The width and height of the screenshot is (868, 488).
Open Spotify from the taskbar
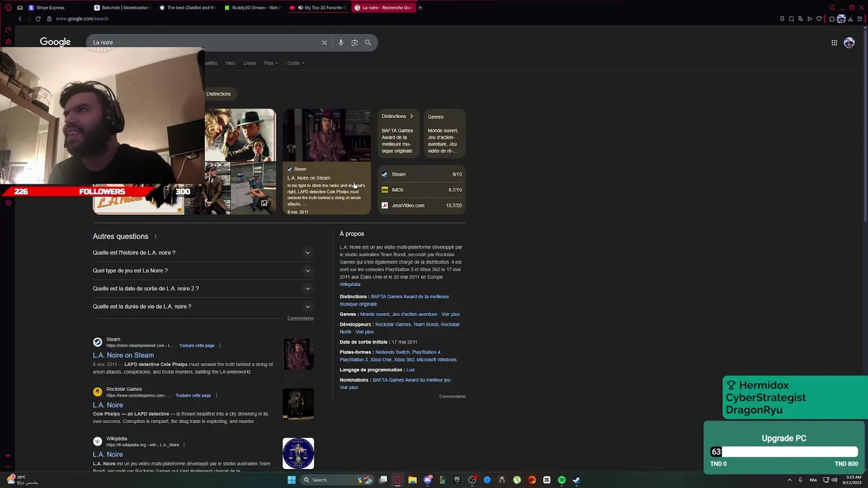(x=561, y=480)
